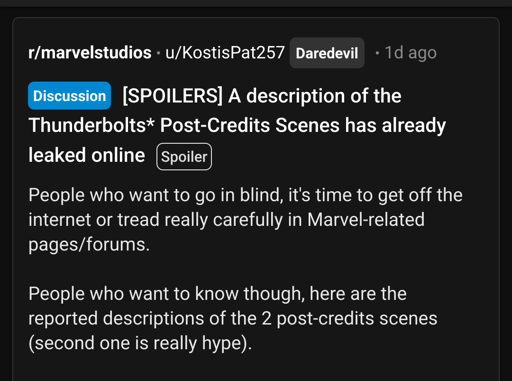This screenshot has width=512, height=381.
Task: Click the Daredevil user flair badge
Action: 327,53
